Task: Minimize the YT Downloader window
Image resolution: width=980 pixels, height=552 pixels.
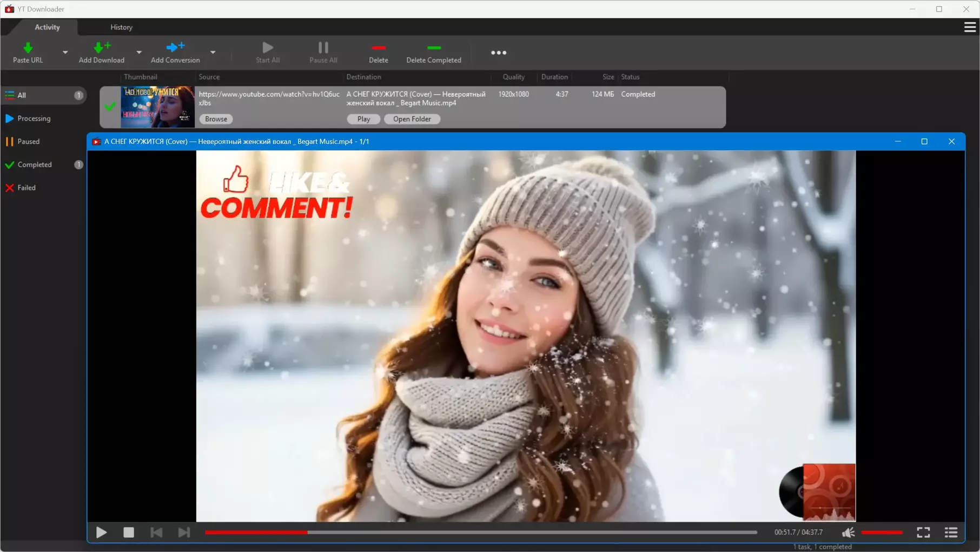Action: point(912,9)
